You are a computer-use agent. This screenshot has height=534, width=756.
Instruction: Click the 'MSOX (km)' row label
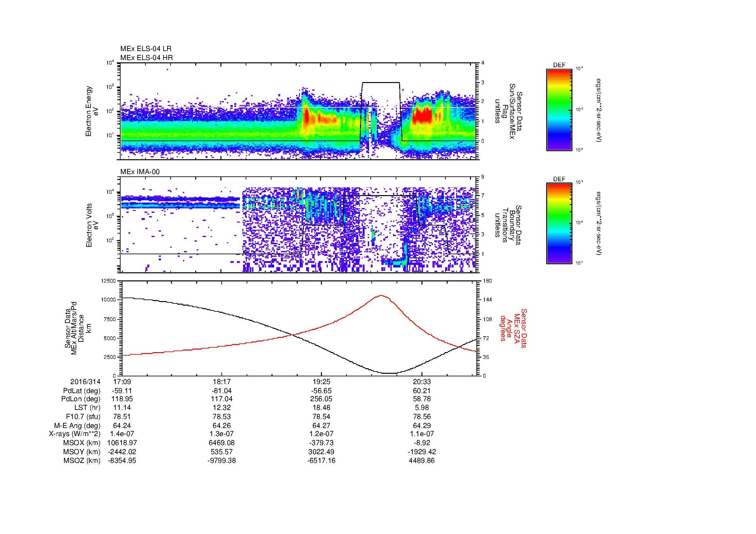82,443
